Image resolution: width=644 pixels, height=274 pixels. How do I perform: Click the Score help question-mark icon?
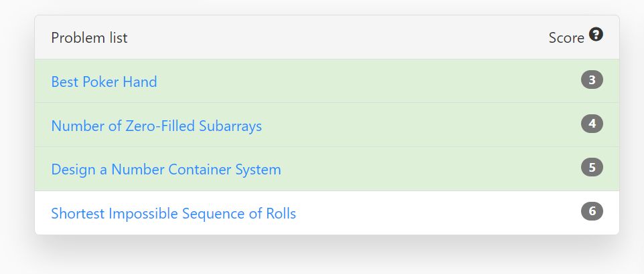596,35
